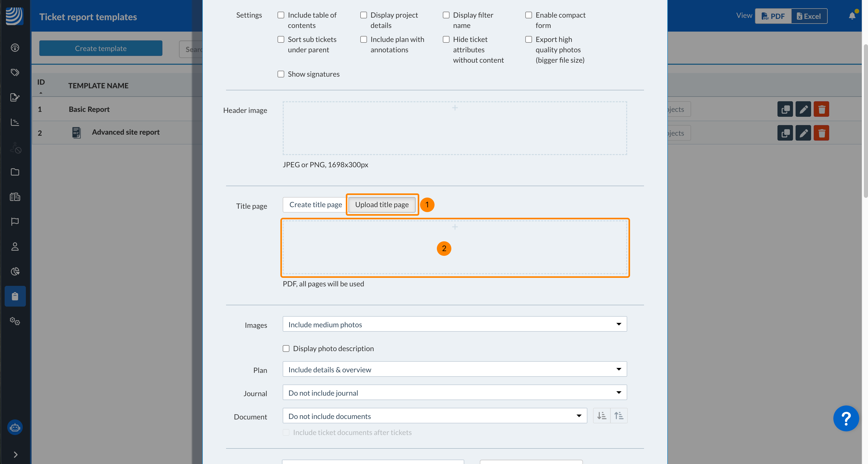Image resolution: width=868 pixels, height=464 pixels.
Task: Edit the Advanced site report template
Action: point(803,133)
